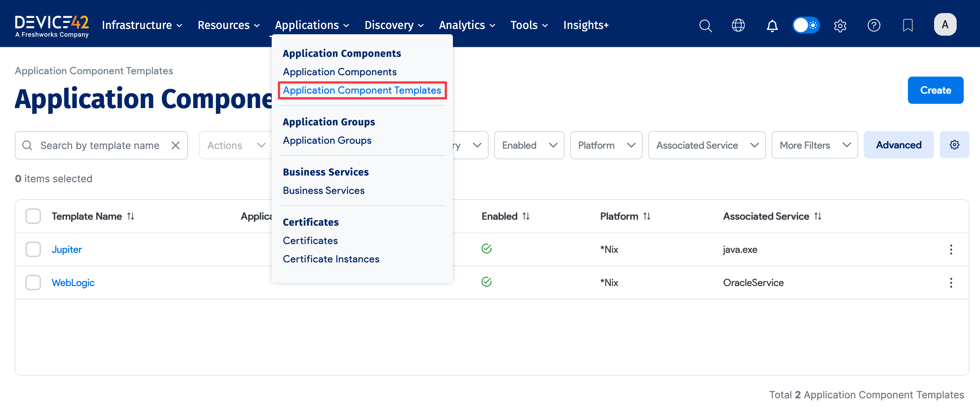
Task: Expand the Platform filter dropdown
Action: click(x=606, y=145)
